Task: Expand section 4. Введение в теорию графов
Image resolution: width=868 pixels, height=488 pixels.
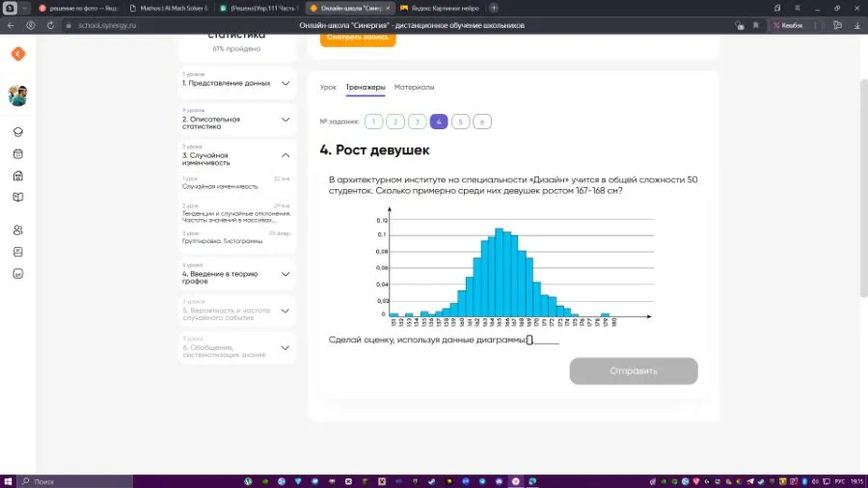Action: [x=236, y=275]
